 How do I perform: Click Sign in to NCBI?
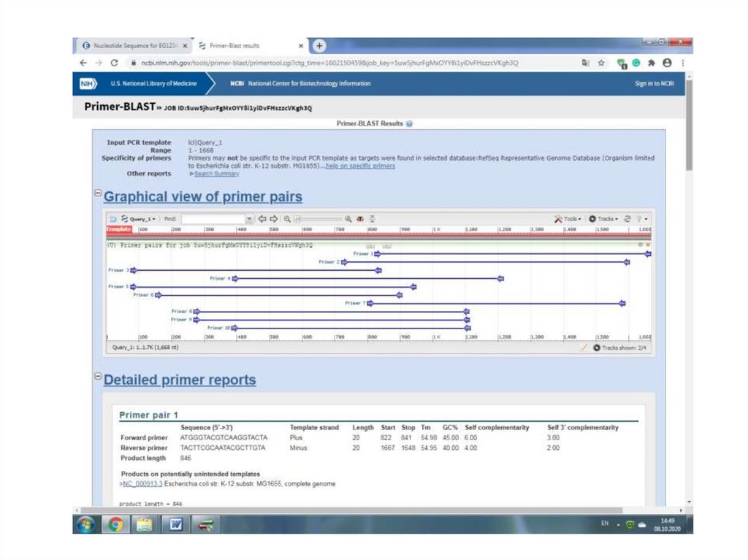coord(654,84)
